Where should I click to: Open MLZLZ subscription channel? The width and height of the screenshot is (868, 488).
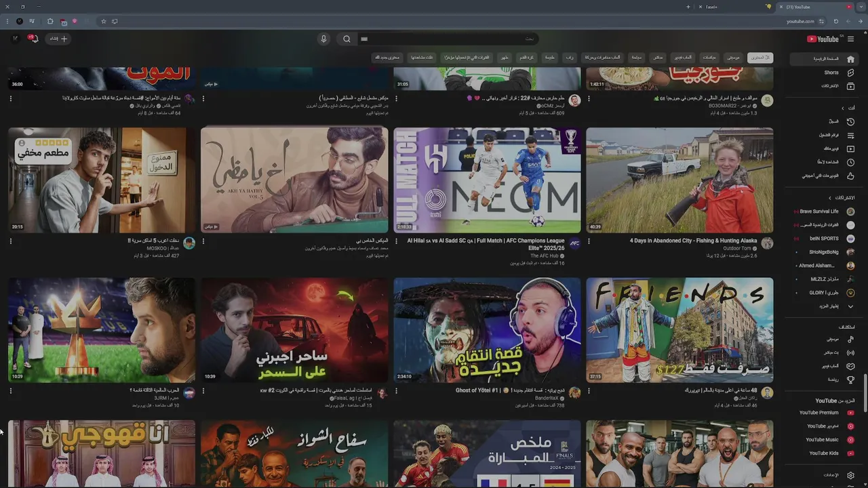pos(824,279)
